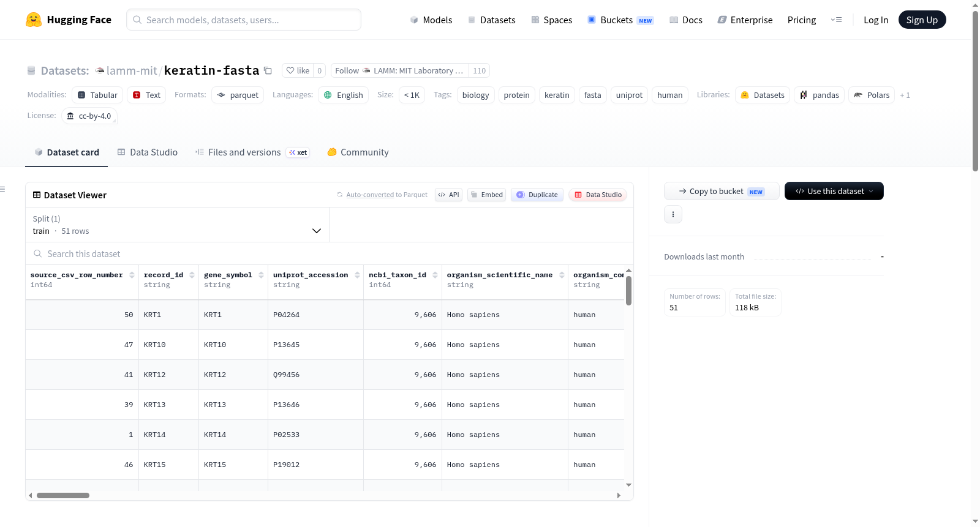The height and width of the screenshot is (527, 980).
Task: Open the three-dot more options button
Action: click(673, 214)
